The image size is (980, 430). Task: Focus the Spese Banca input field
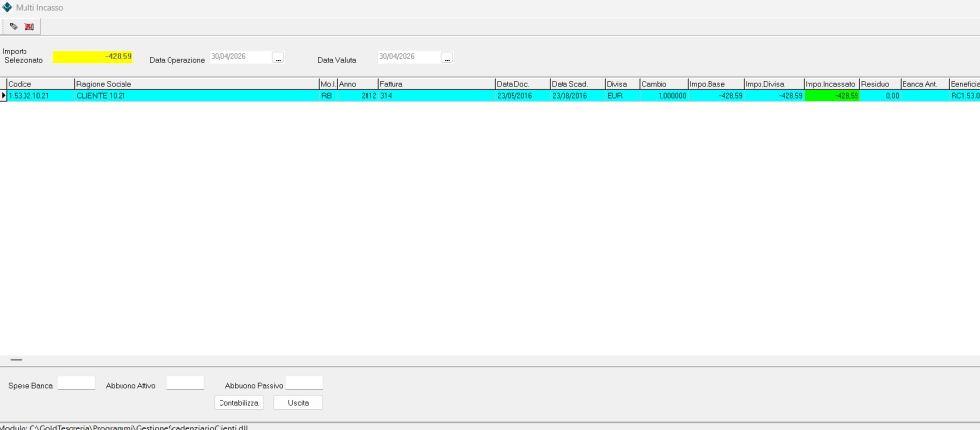point(76,383)
